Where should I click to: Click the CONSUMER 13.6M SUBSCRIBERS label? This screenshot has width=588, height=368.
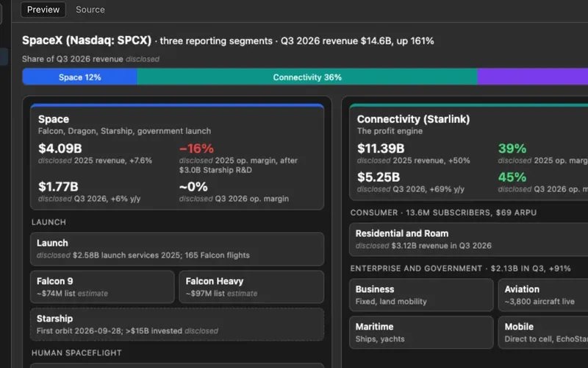coord(443,213)
